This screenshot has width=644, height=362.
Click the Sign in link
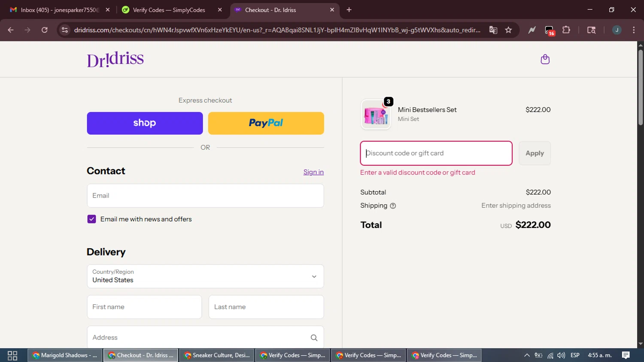(313, 172)
